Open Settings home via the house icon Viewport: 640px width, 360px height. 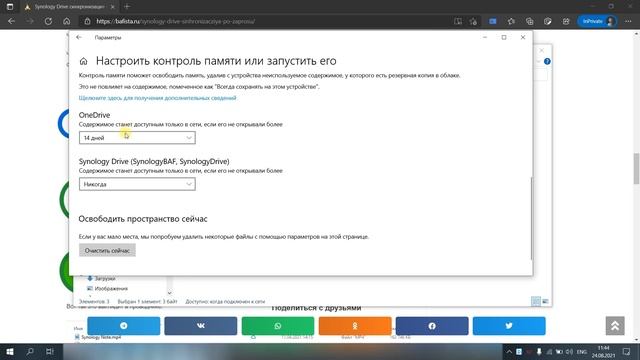pyautogui.click(x=83, y=61)
